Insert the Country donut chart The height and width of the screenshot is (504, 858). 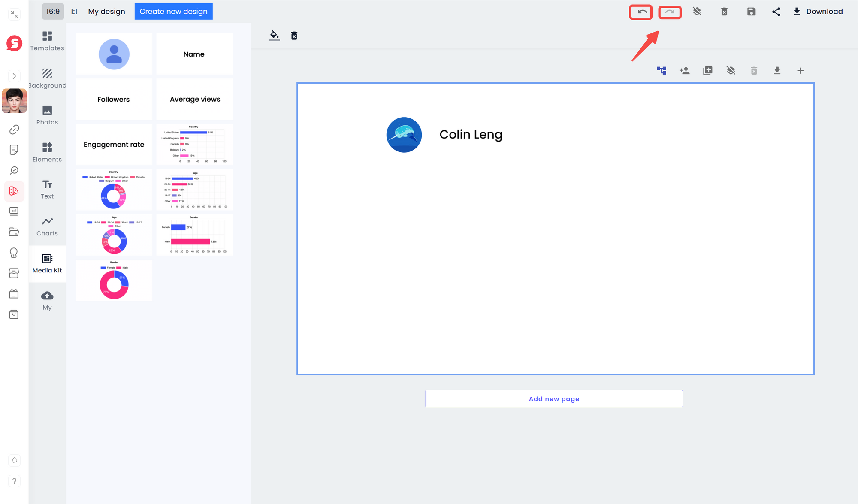click(114, 190)
